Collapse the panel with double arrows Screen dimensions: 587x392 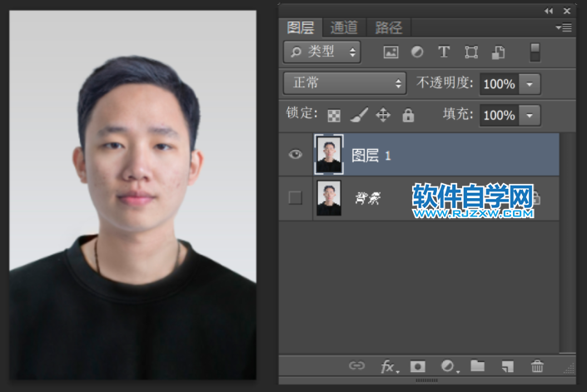coord(549,11)
